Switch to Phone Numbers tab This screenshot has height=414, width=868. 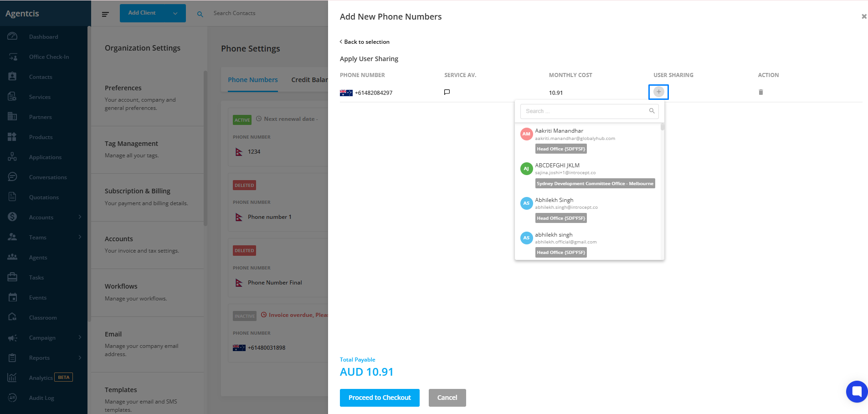click(x=253, y=80)
